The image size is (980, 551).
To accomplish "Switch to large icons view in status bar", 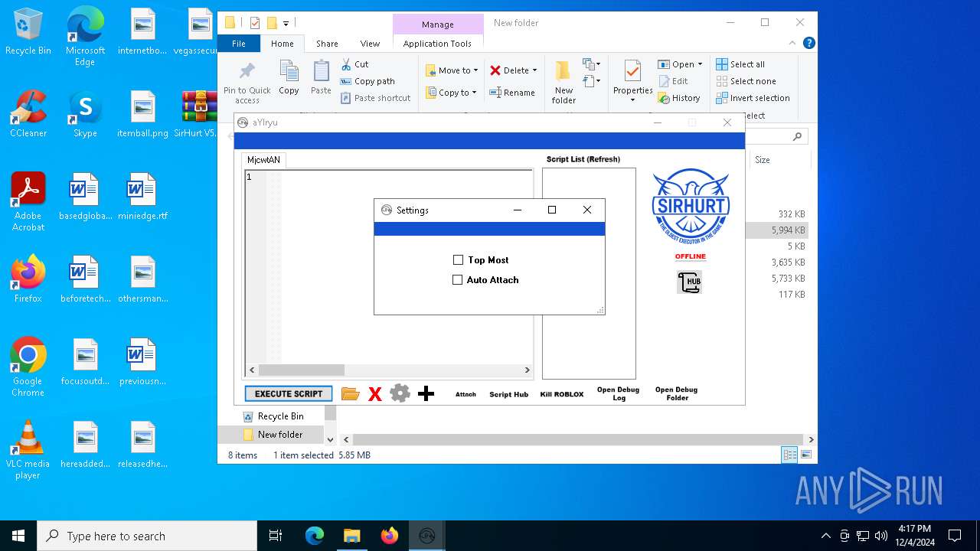I will coord(805,455).
